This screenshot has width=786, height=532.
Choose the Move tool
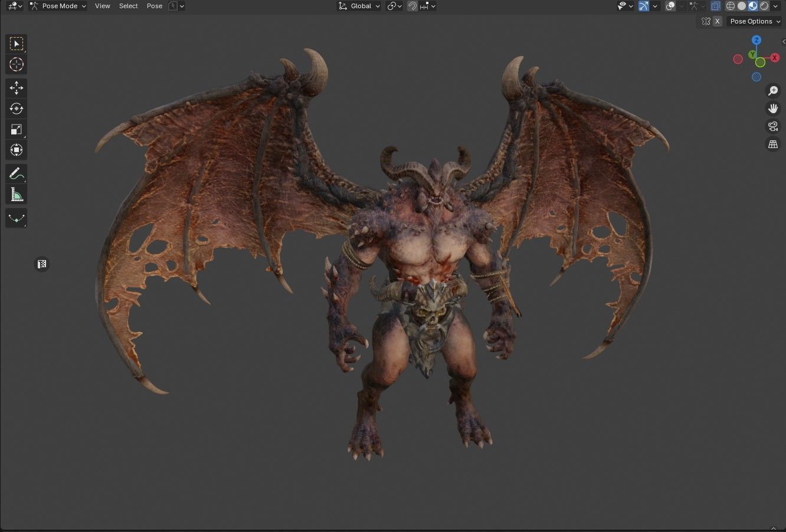[x=16, y=88]
